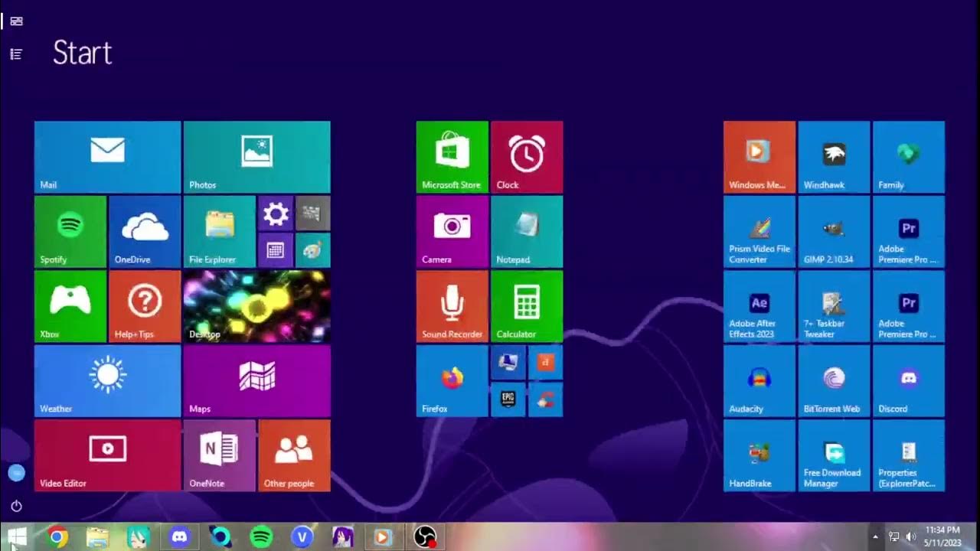Launch the Adobe After Effects 2023 tile
The image size is (980, 551).
(759, 306)
